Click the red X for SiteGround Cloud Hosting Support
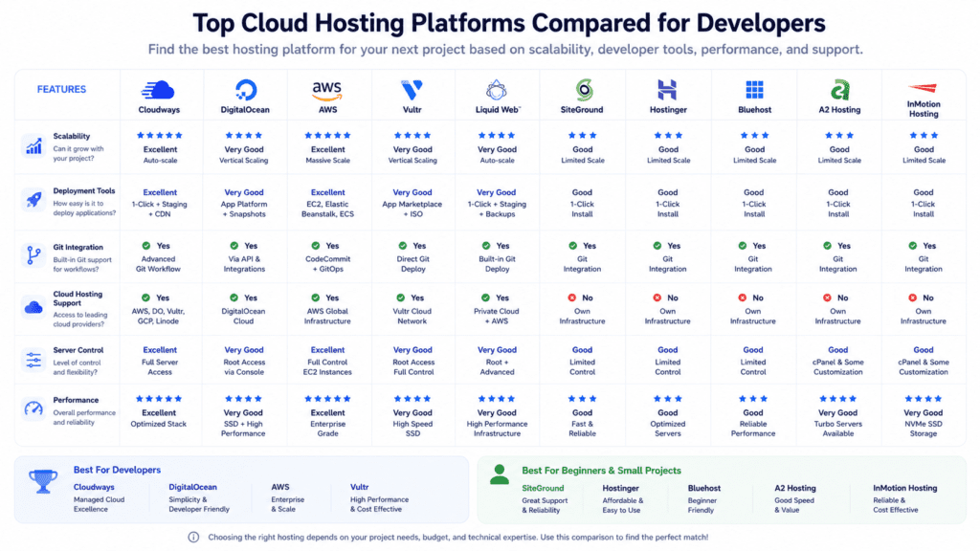This screenshot has height=551, width=980. (572, 298)
